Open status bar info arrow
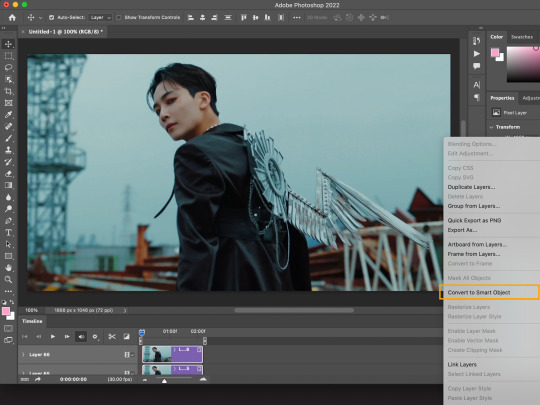Viewport: 540px width, 405px height. point(125,310)
